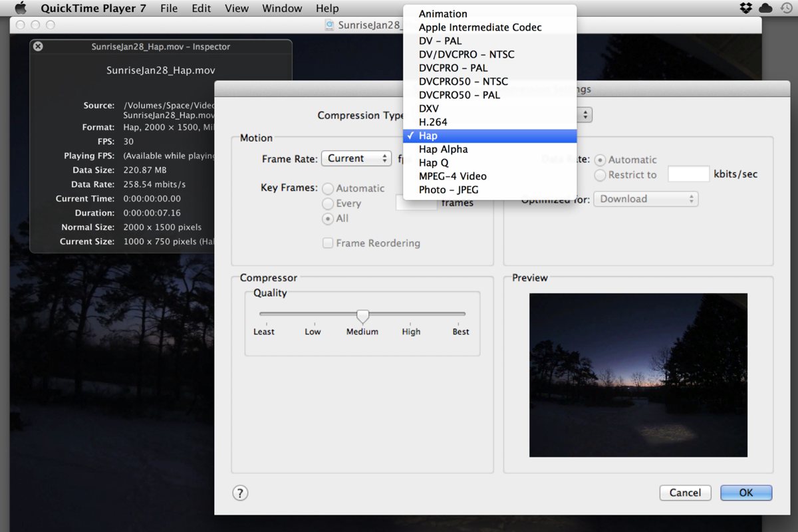Select the All key frames radio button

click(x=328, y=218)
